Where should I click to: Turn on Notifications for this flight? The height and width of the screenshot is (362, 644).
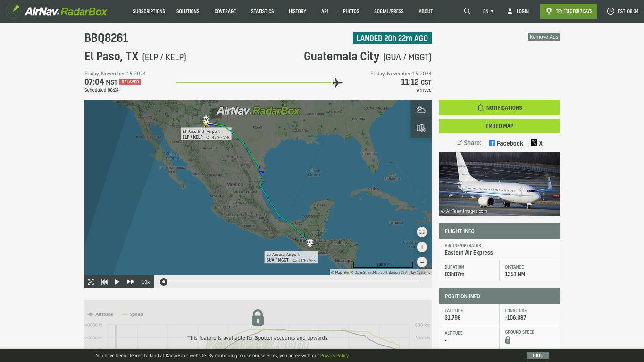tap(499, 107)
